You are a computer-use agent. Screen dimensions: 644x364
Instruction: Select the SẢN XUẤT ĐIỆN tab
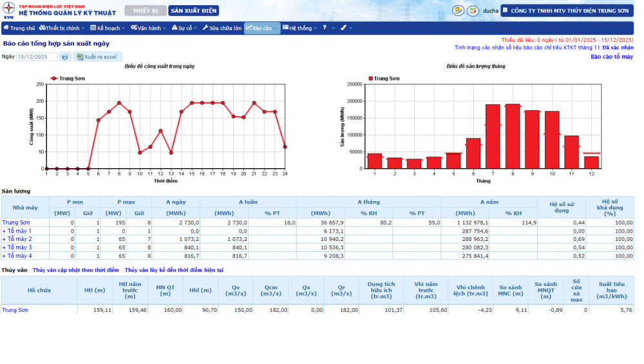coord(193,11)
